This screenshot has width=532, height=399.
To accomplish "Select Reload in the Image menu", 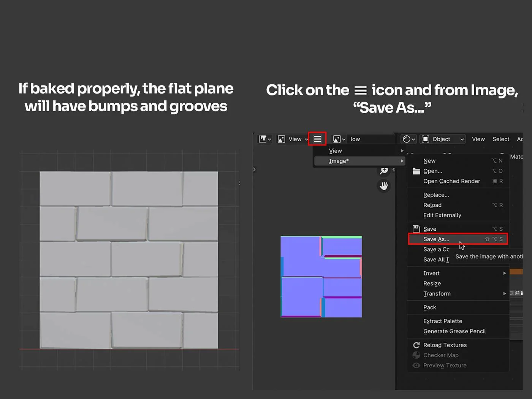I will (x=458, y=205).
